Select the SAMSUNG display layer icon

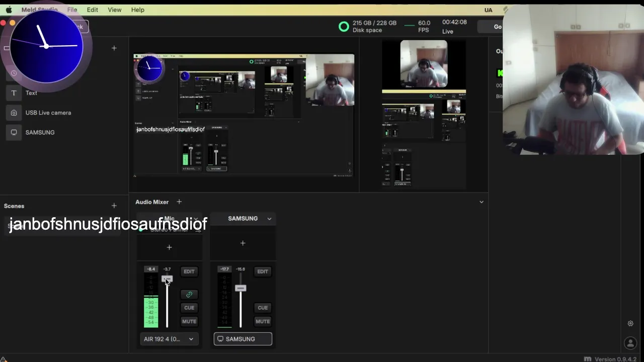(x=14, y=132)
